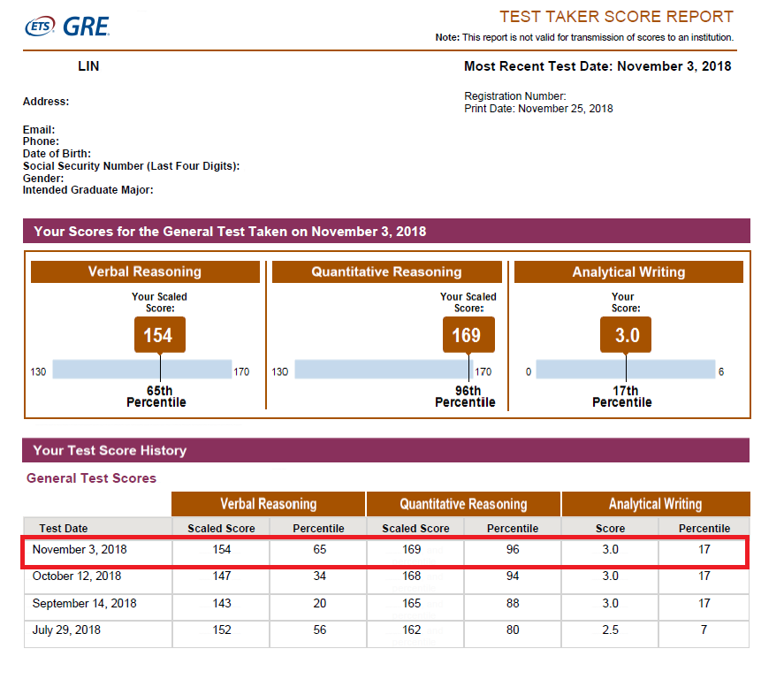Screen dimensions: 784x687
Task: Click the '96th Percentile' text
Action: [465, 396]
